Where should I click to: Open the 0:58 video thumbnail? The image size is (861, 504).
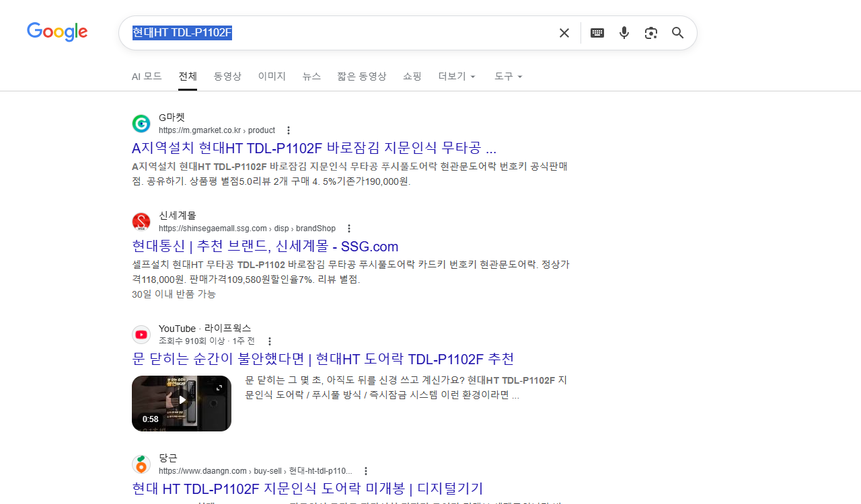(x=182, y=403)
